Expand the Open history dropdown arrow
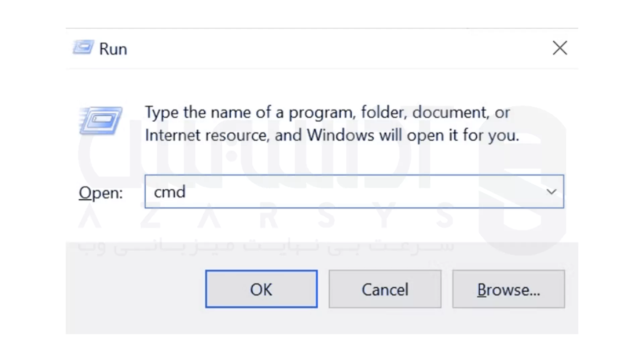This screenshot has width=644, height=362. [551, 192]
